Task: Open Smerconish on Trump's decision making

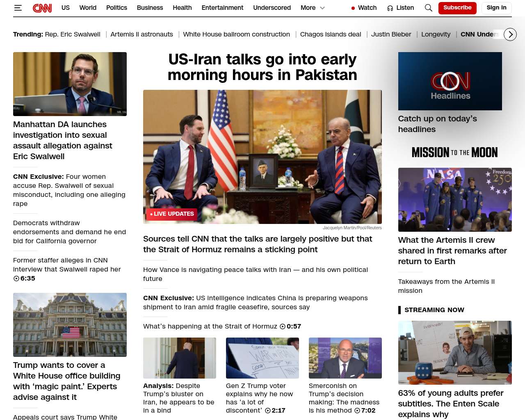Action: [x=344, y=398]
